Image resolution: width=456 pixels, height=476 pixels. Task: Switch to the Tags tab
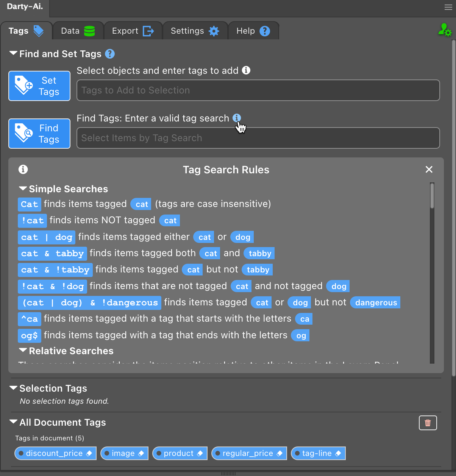26,31
